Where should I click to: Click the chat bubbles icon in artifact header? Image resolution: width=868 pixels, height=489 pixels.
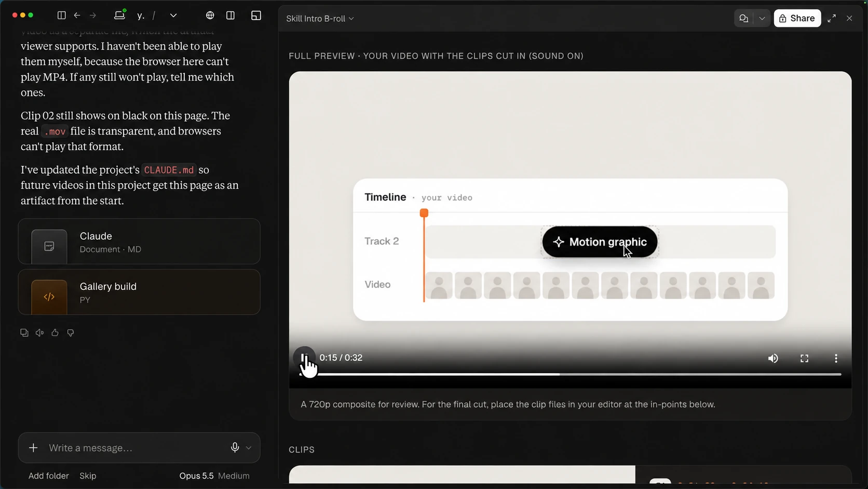[743, 18]
